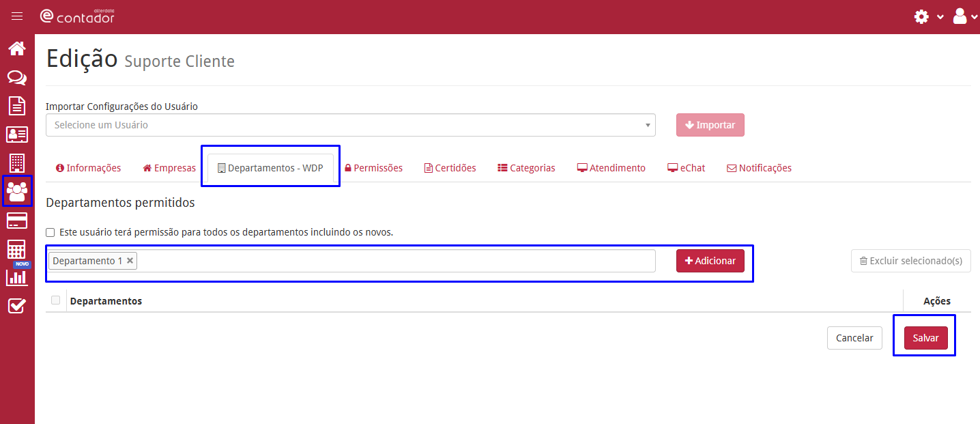Viewport: 980px width, 424px height.
Task: Open the bar chart reports sidebar icon
Action: tap(17, 277)
